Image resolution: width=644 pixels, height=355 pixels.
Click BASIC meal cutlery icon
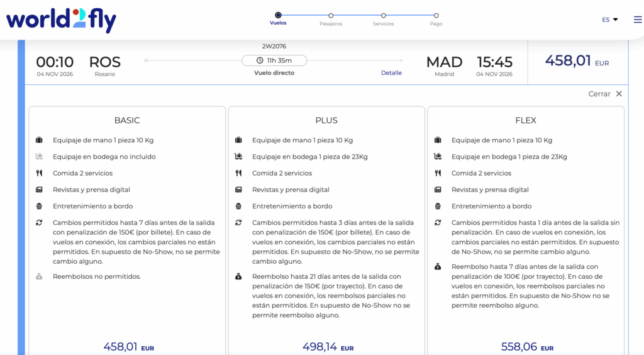click(x=39, y=173)
